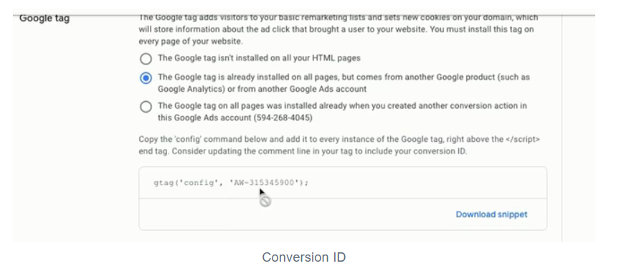Click the Conversion ID caption below image
The width and height of the screenshot is (644, 276).
point(304,257)
